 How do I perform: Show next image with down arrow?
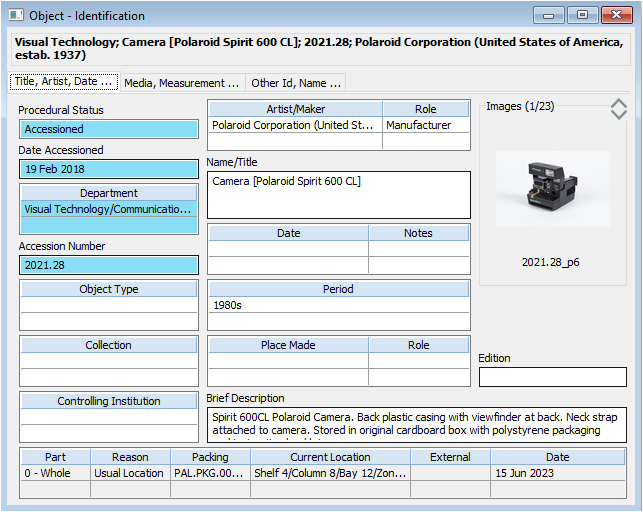tap(618, 114)
